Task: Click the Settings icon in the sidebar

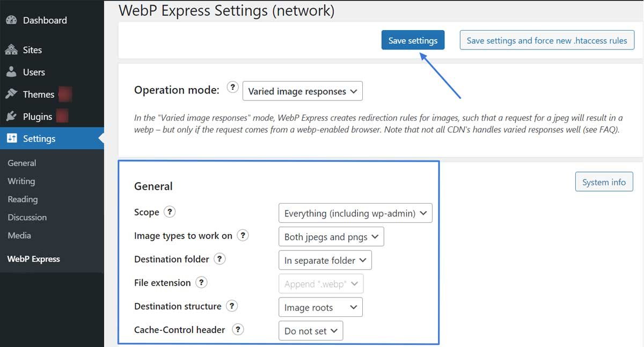Action: click(12, 138)
